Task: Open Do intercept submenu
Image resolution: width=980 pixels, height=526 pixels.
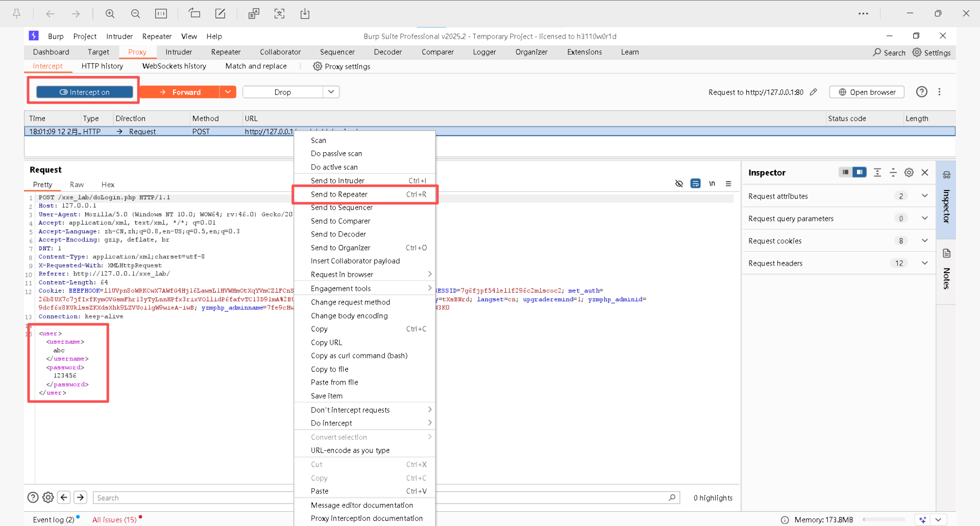Action: pyautogui.click(x=365, y=423)
